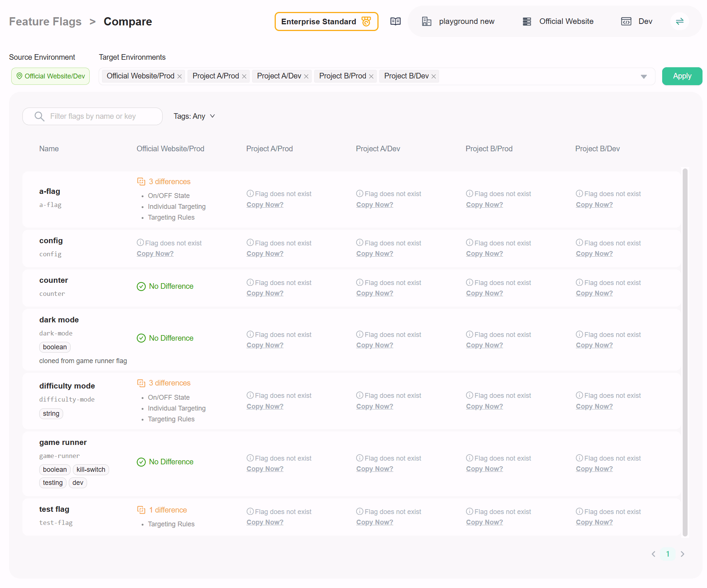Navigate to Feature Flags breadcrumb
707x588 pixels.
click(45, 22)
